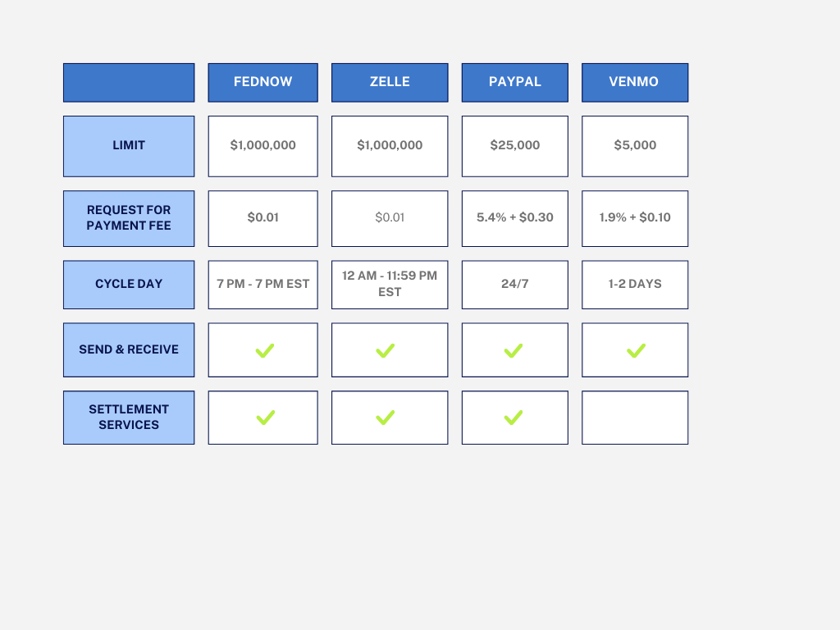840x630 pixels.
Task: Click the FedNow 7 PM - 7 PM EST cell
Action: pos(262,284)
